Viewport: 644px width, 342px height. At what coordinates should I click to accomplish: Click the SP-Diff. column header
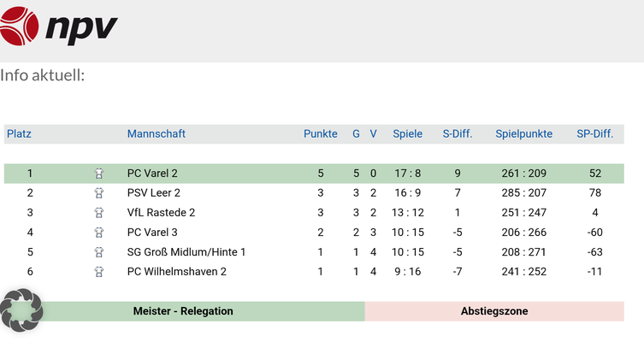595,134
